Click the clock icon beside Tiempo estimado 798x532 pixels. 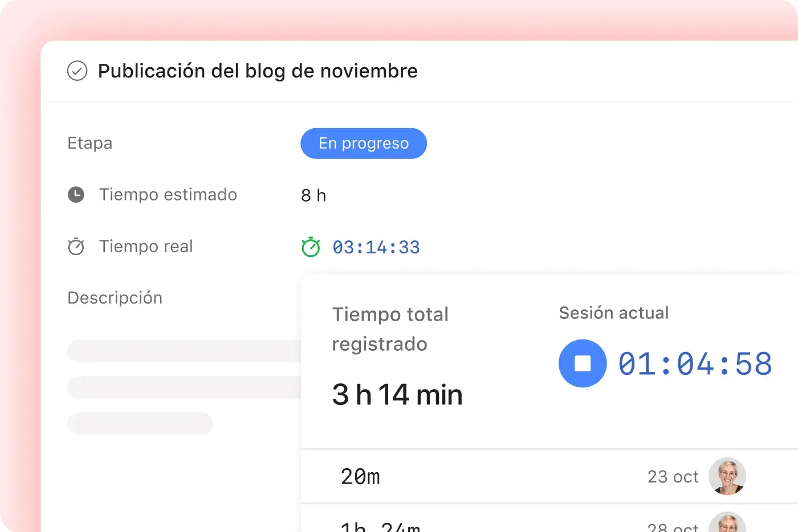[76, 195]
